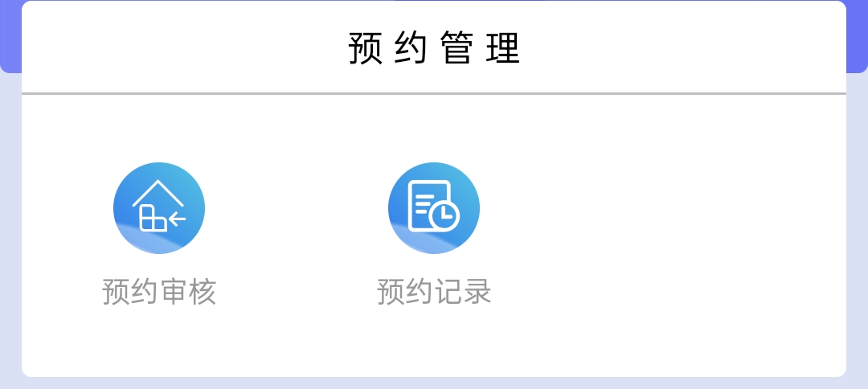Click the character 理 in the card title
The height and width of the screenshot is (389, 868).
tap(503, 47)
